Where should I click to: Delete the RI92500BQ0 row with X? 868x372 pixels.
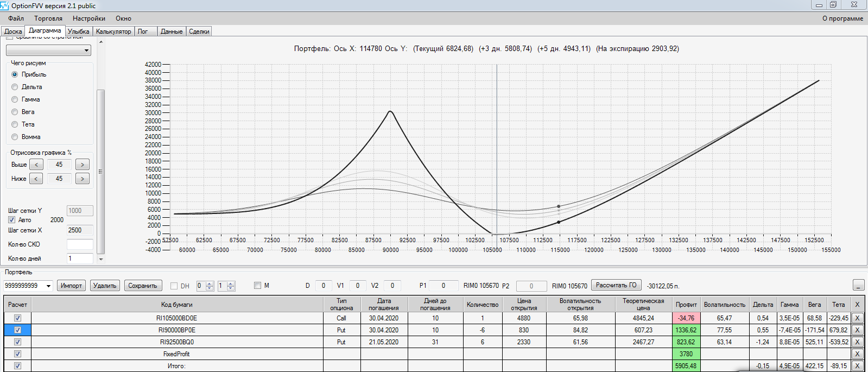[x=857, y=342]
